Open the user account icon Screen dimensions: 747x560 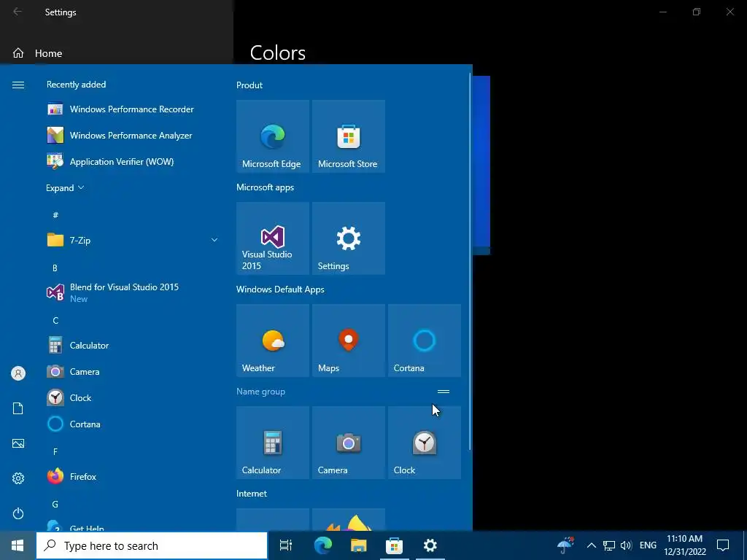pyautogui.click(x=18, y=373)
